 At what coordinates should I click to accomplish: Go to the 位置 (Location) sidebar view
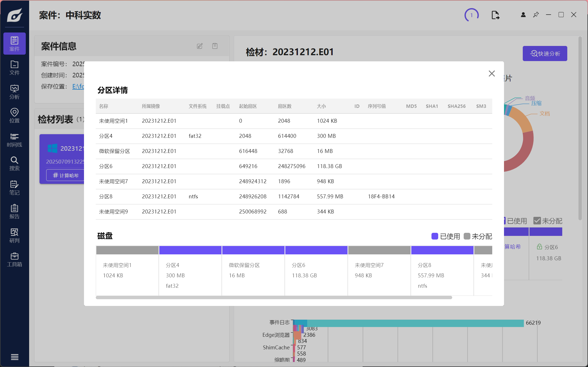click(x=14, y=116)
